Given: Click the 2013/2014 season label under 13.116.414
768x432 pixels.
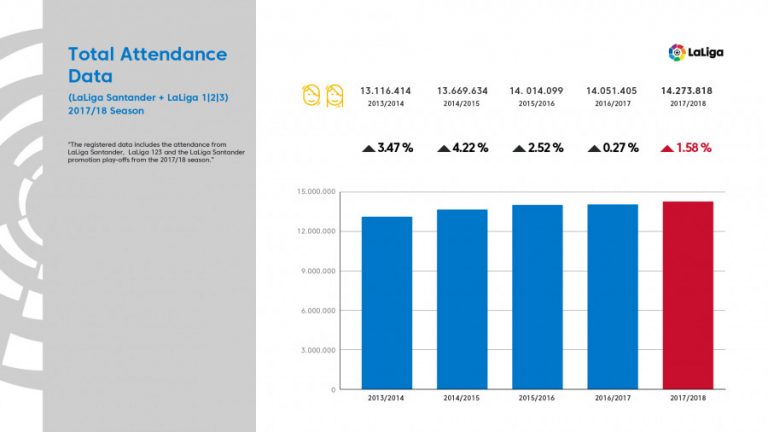Looking at the screenshot, I should click(386, 104).
